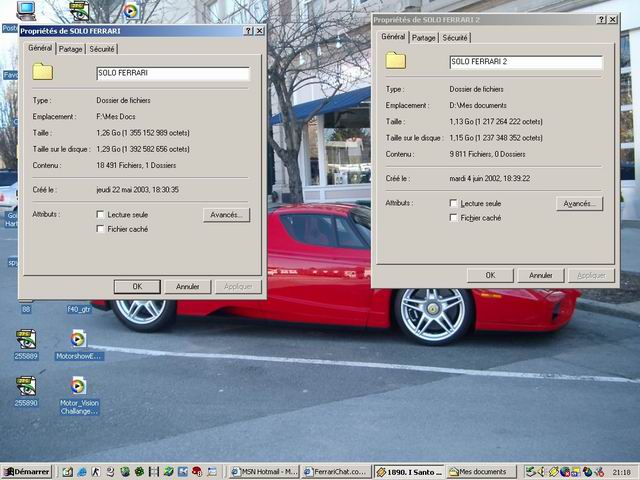Enable Lecture seule in SOLO FERRARI 2 window

click(x=453, y=203)
